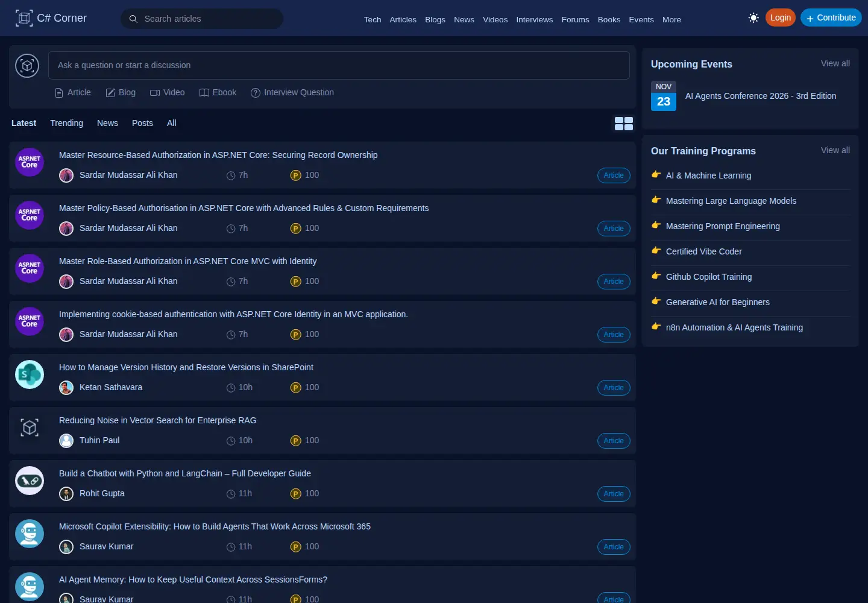Open Tuhin Paul's author avatar
The width and height of the screenshot is (868, 603).
click(66, 441)
